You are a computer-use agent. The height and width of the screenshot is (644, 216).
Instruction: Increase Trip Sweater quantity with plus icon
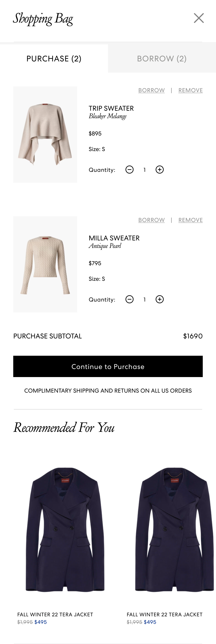[x=160, y=170]
